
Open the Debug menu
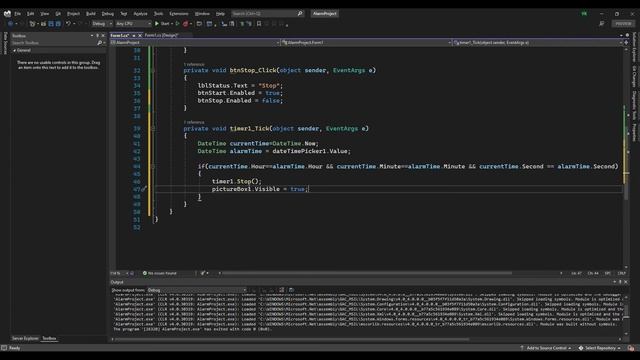(x=108, y=13)
